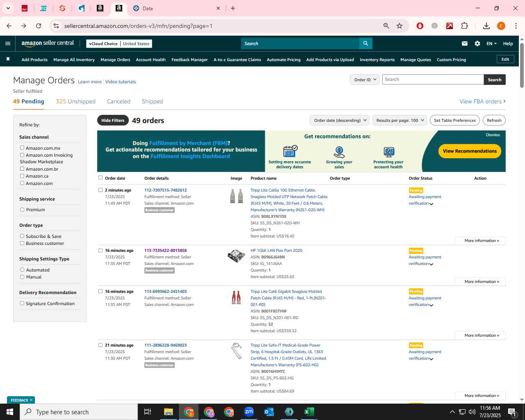Check the Amazon.ca filter
525x420 pixels.
22,176
